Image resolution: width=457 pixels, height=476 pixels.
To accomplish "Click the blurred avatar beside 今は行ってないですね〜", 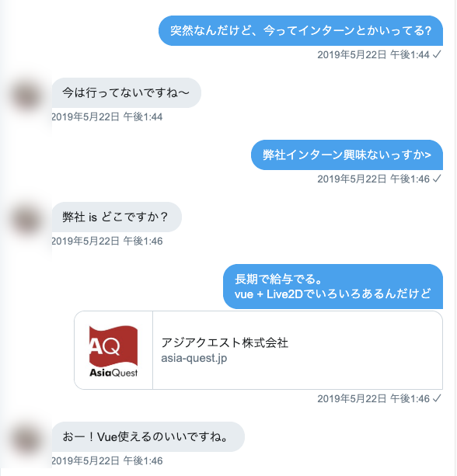I will pos(26,96).
